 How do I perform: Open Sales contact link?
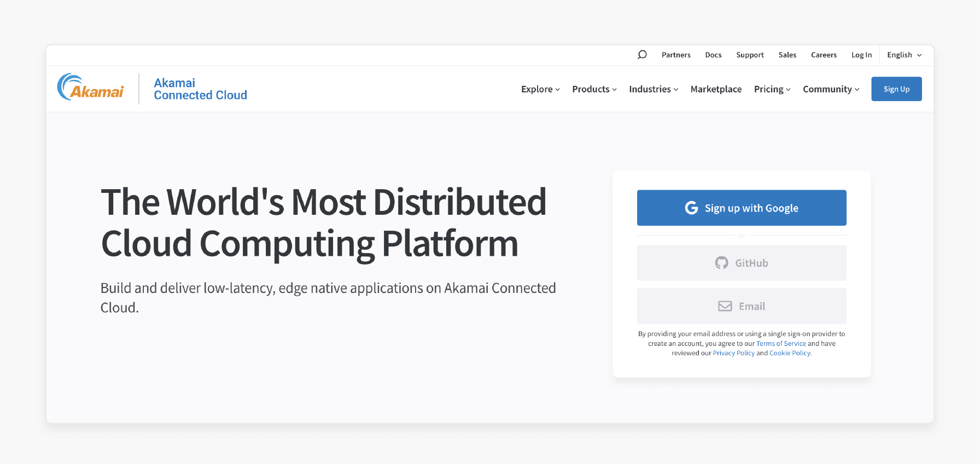[787, 55]
